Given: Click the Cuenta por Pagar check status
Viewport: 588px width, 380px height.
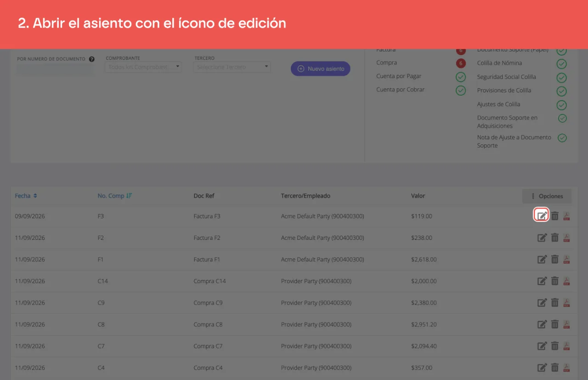Looking at the screenshot, I should (x=461, y=77).
